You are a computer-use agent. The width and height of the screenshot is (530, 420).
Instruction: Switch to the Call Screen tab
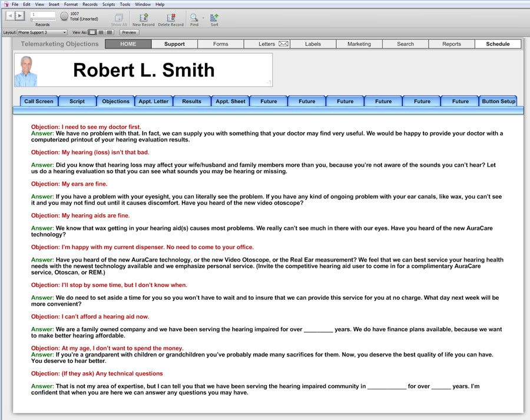click(x=39, y=101)
